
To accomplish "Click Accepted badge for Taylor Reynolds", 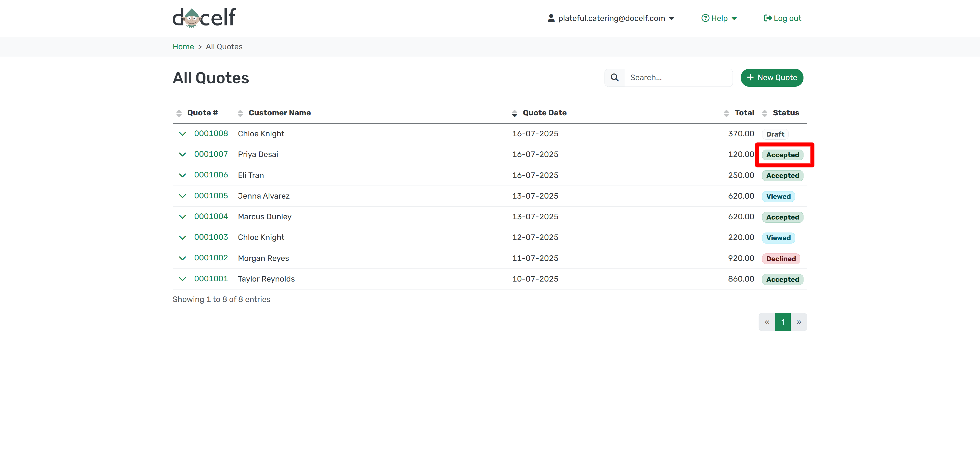I will (x=783, y=279).
